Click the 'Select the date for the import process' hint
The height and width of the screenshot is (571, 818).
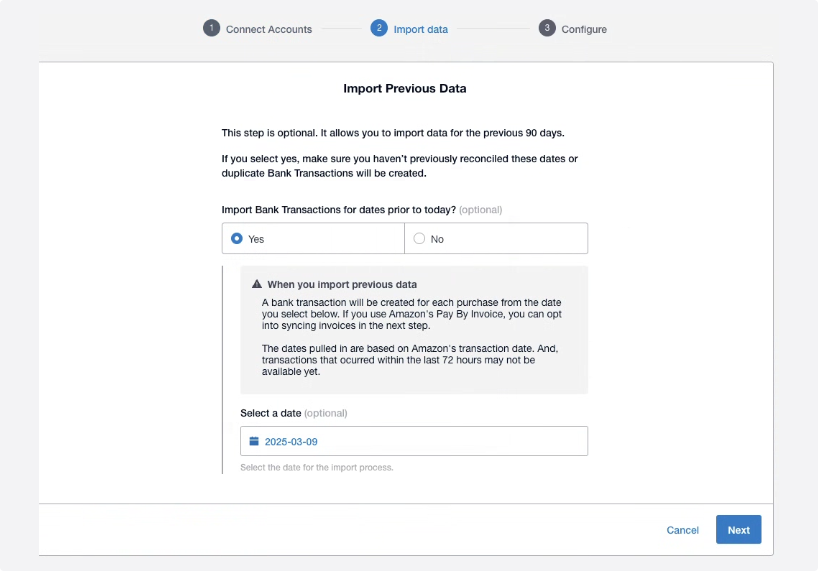click(x=318, y=468)
